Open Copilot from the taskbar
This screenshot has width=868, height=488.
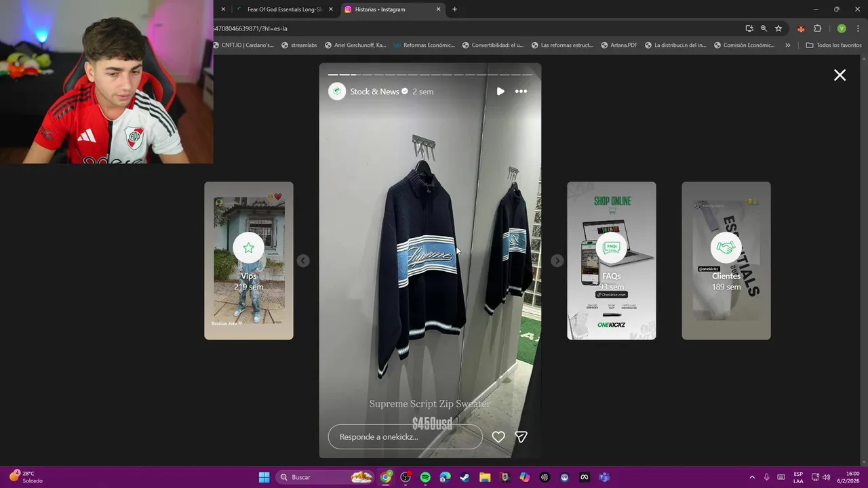coord(524,477)
